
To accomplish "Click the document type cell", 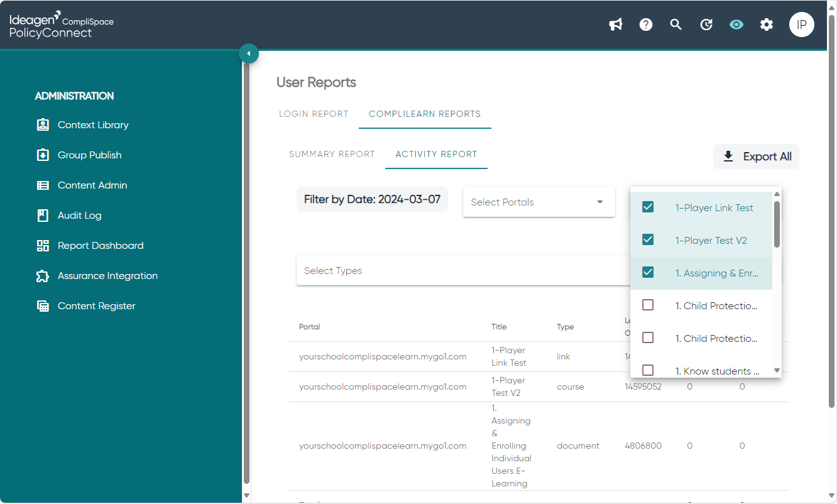I will pos(578,446).
